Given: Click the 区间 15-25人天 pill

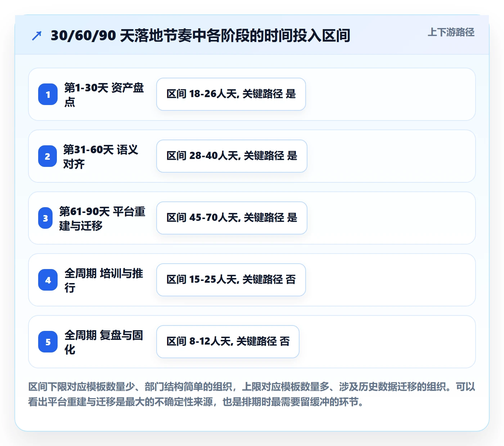Looking at the screenshot, I should coord(231,280).
